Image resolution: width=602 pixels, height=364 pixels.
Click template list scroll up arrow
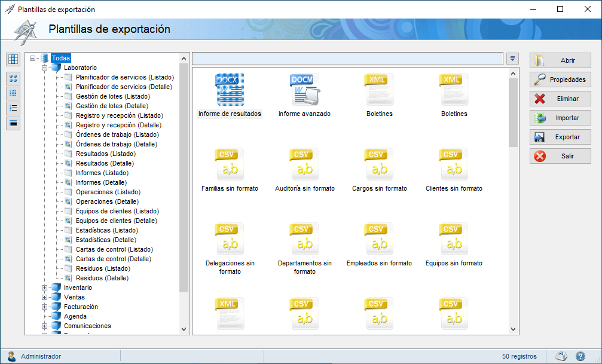point(514,74)
